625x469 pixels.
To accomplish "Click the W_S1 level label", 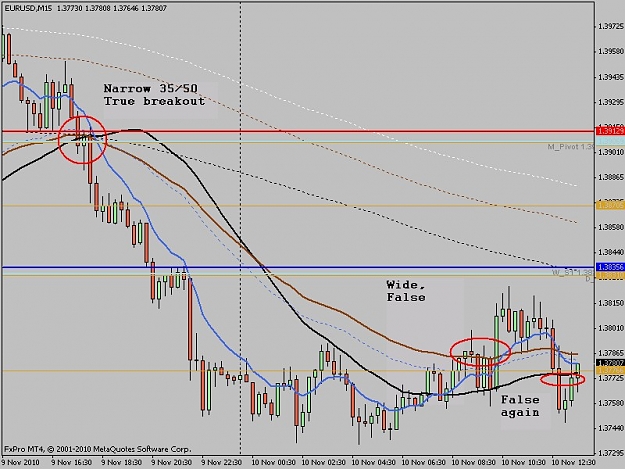I will coord(573,273).
